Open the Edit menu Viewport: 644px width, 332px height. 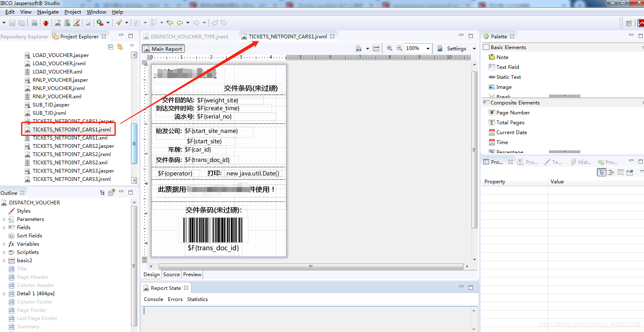pyautogui.click(x=10, y=12)
